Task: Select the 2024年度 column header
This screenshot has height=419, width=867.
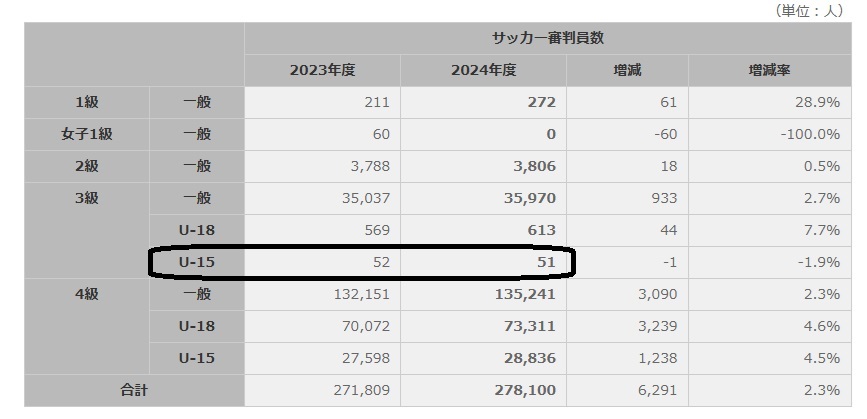Action: click(483, 70)
